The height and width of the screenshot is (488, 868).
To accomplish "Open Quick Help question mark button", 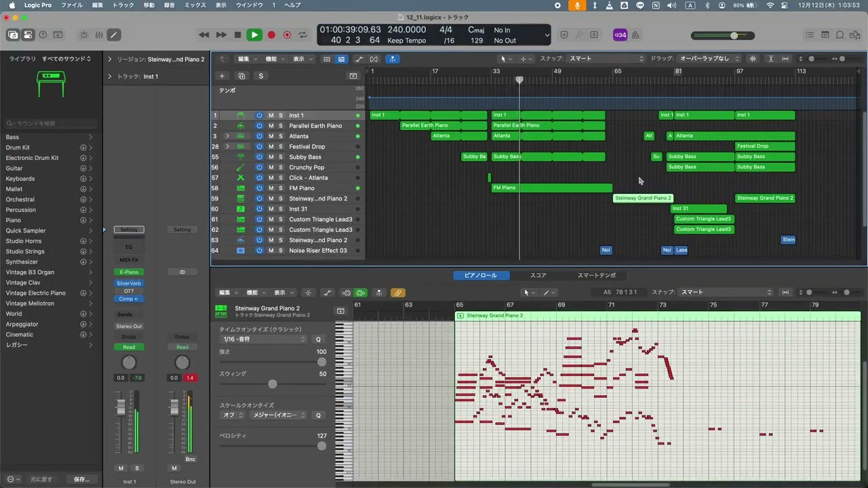I will 43,35.
